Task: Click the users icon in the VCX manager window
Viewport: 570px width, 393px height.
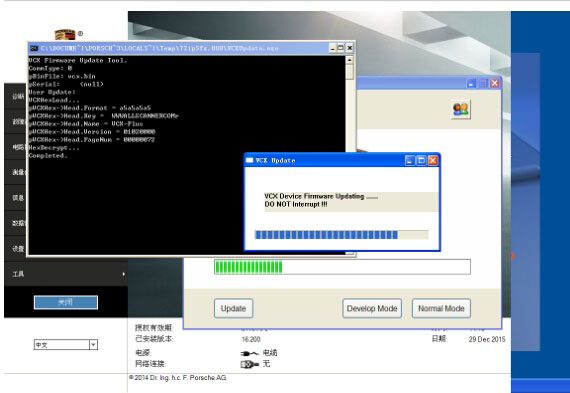Action: 461,109
